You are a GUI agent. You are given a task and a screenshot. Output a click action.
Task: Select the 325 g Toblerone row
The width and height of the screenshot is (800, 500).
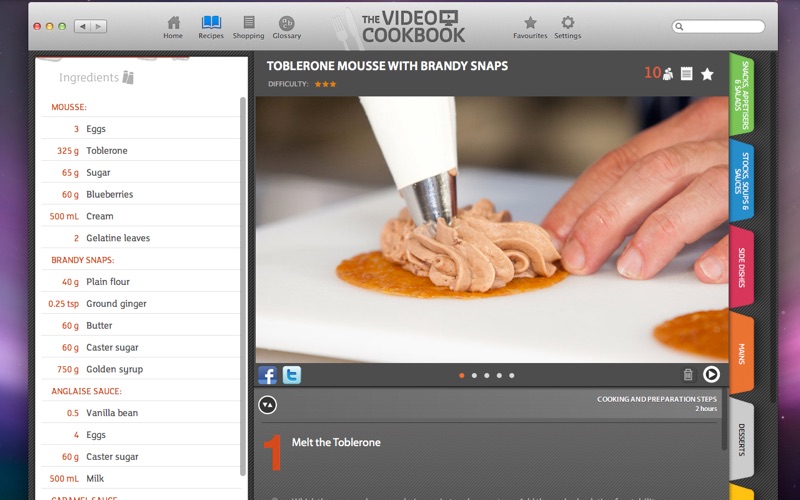coord(141,151)
